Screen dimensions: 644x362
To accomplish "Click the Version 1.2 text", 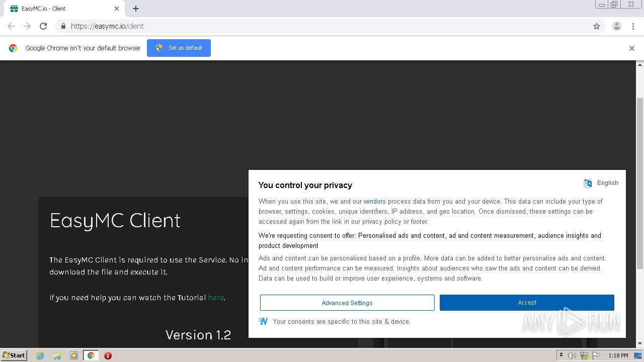I will coord(198,335).
